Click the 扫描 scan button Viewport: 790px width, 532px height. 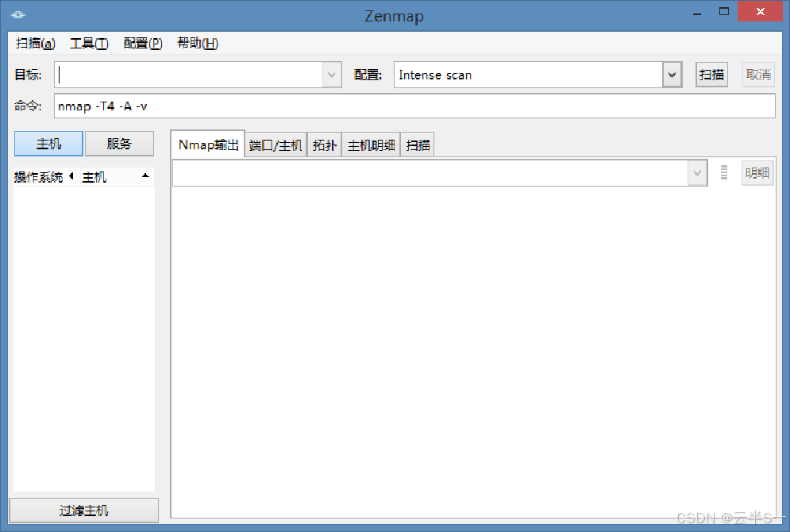[711, 75]
